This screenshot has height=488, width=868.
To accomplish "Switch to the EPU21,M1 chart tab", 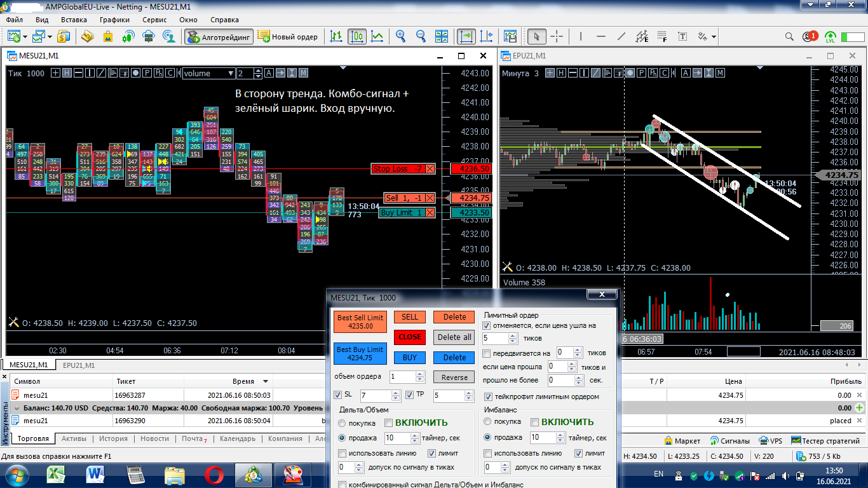I will click(79, 365).
